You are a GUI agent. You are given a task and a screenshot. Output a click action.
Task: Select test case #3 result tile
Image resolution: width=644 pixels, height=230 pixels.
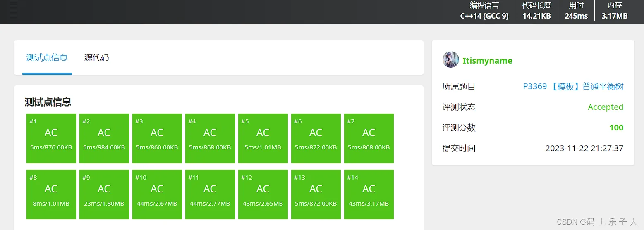(157, 138)
